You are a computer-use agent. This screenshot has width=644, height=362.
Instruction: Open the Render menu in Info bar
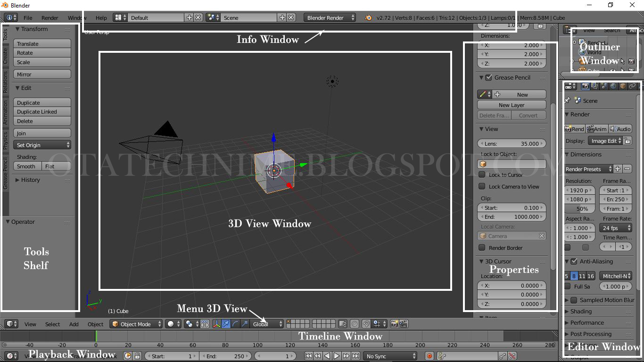[x=50, y=17]
